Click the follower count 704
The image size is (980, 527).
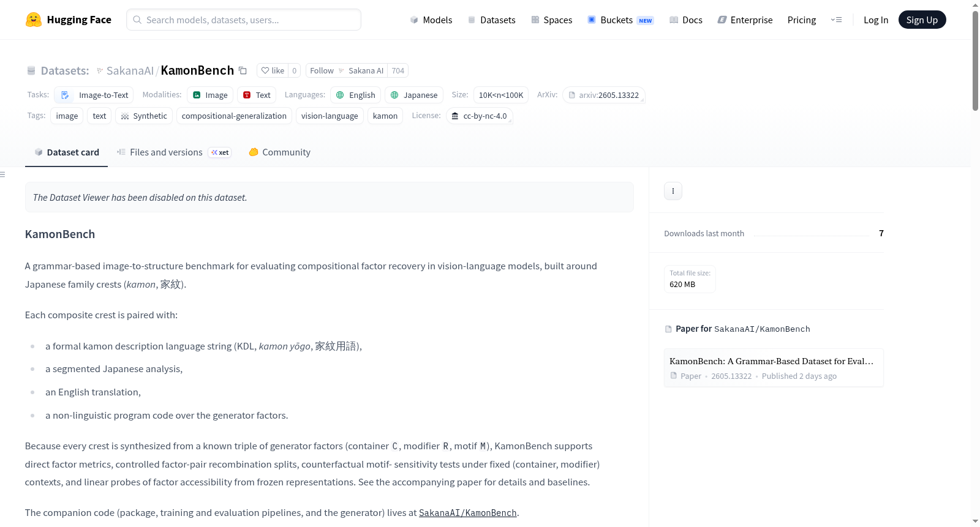[398, 70]
